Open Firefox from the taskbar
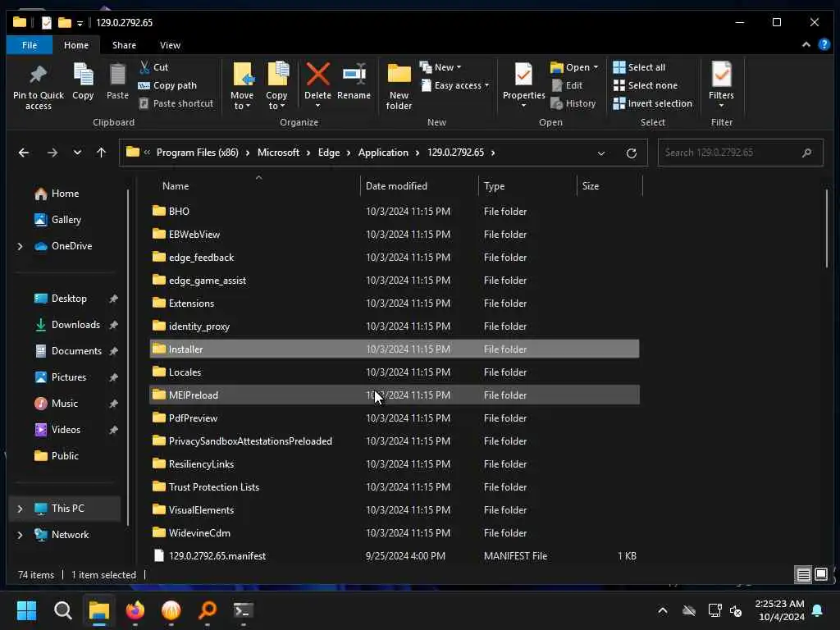840x630 pixels. point(135,610)
